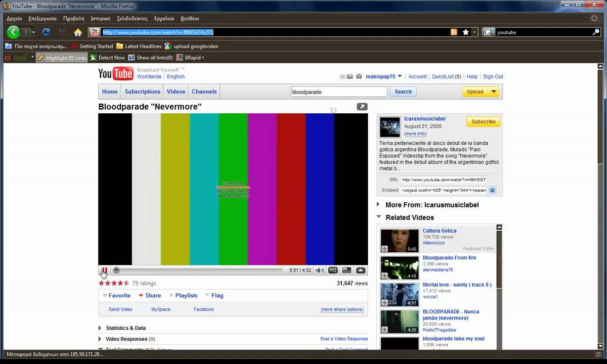
Task: Switch to the Videos tab
Action: (x=176, y=92)
